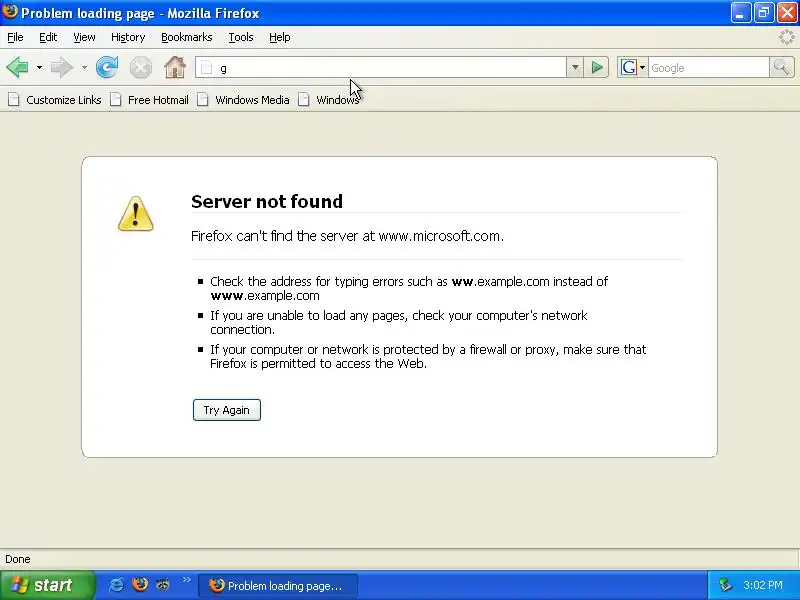Click the grayed Forward arrow button

[62, 67]
